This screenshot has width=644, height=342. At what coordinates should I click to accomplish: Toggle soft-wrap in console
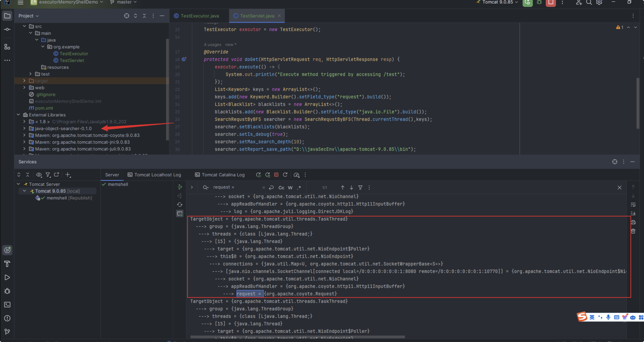coord(633,205)
